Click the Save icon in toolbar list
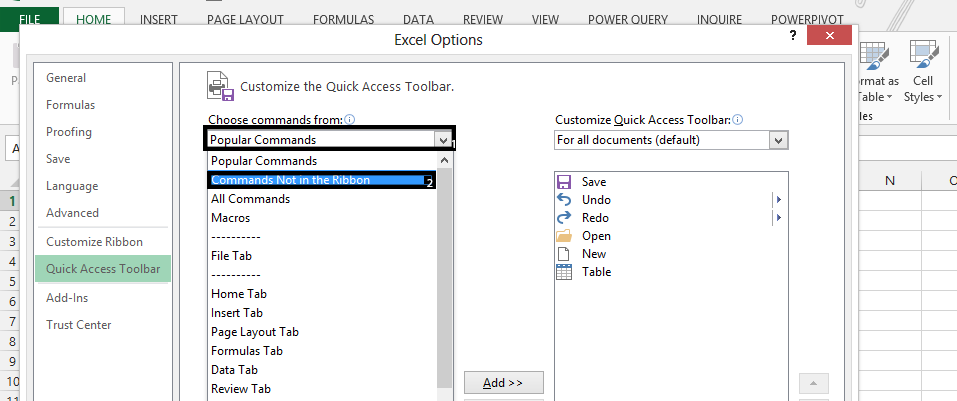957x401 pixels. 564,182
